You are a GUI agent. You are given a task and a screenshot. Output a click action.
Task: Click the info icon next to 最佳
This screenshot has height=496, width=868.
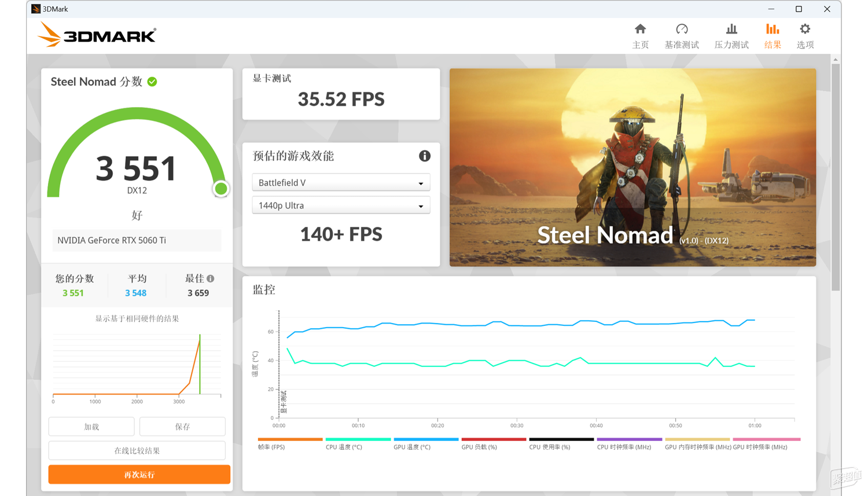(211, 278)
